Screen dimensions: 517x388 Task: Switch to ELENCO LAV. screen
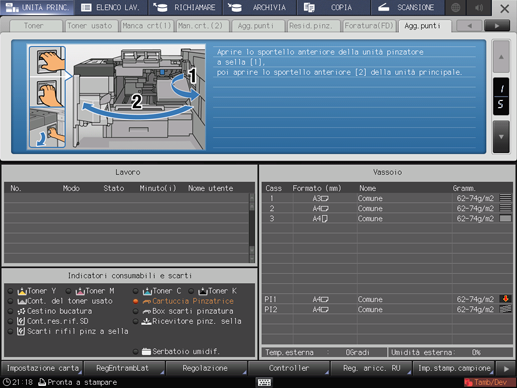[111, 7]
